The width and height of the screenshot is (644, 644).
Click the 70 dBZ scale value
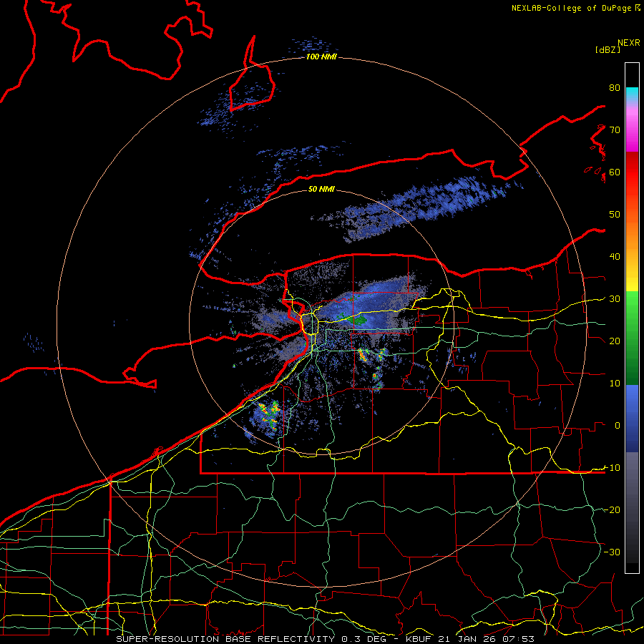tap(615, 130)
